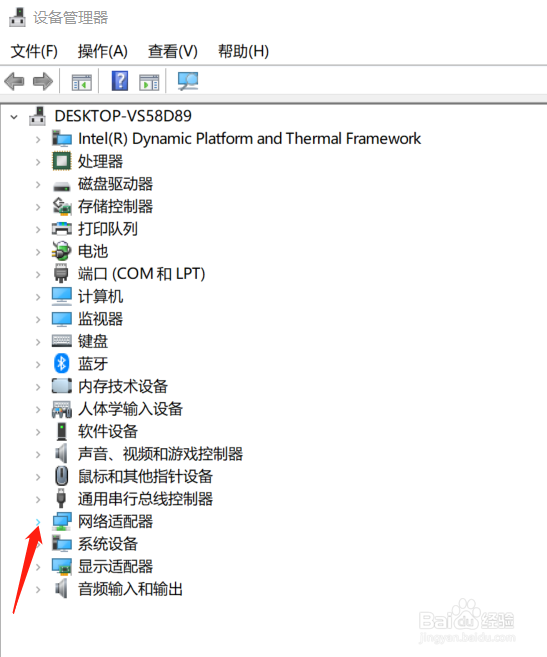547x657 pixels.
Task: Select the 系统设备 tree item
Action: [x=108, y=544]
